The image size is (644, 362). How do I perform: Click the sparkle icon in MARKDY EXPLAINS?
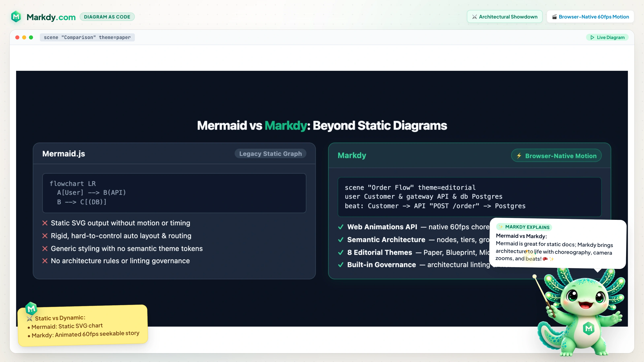tap(501, 227)
